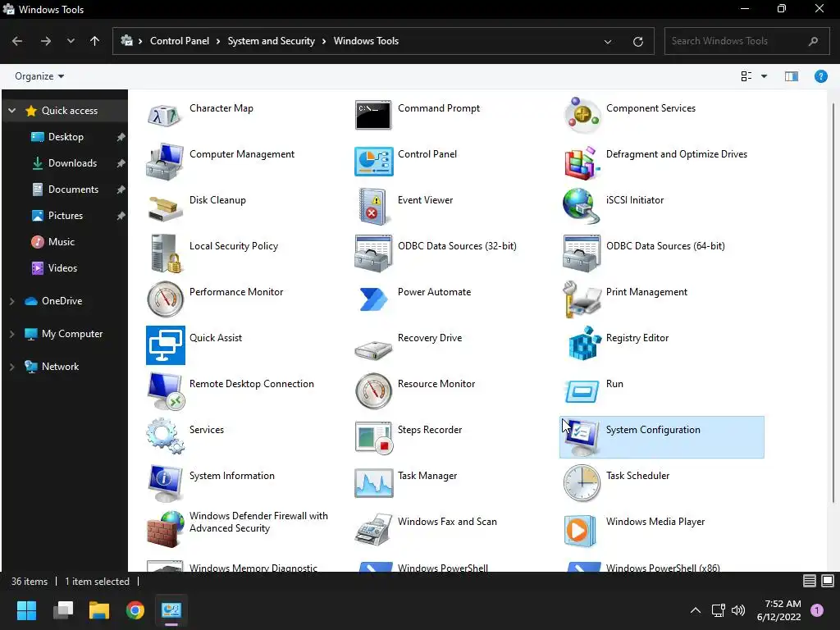840x630 pixels.
Task: Open the Performance Monitor icon
Action: click(165, 299)
